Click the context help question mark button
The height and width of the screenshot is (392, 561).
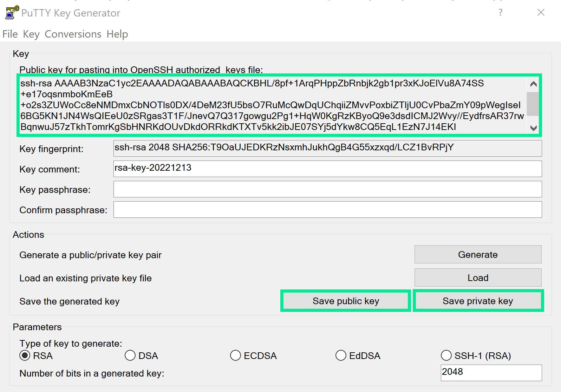pyautogui.click(x=501, y=13)
